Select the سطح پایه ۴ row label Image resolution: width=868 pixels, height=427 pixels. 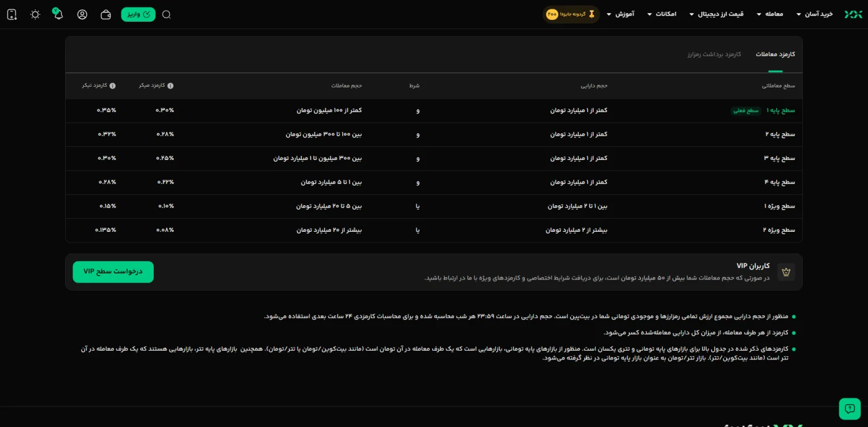pyautogui.click(x=781, y=182)
